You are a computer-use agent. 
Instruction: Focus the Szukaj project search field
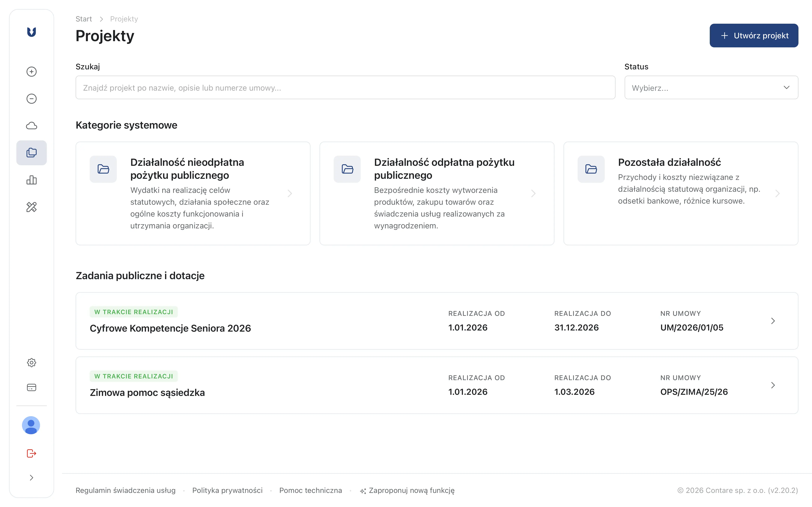[x=345, y=88]
